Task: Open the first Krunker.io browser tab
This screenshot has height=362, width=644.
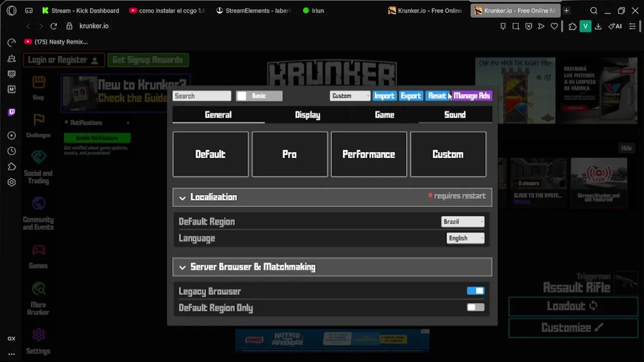Action: 425,11
